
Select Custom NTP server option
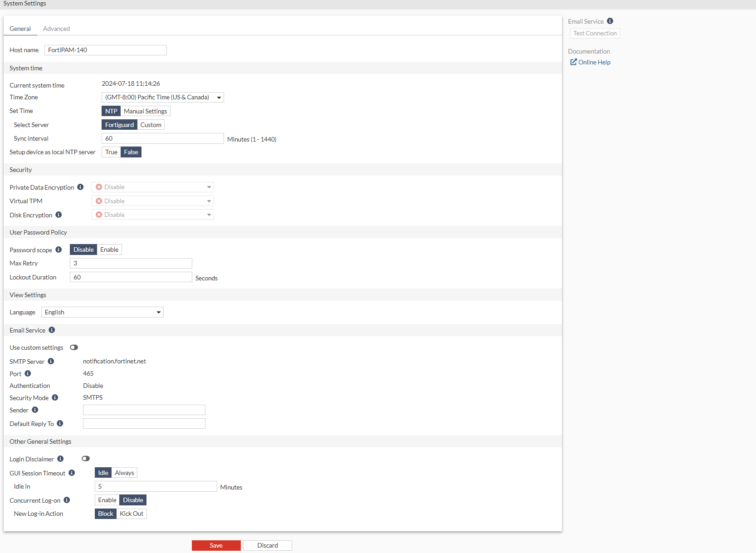pos(151,124)
